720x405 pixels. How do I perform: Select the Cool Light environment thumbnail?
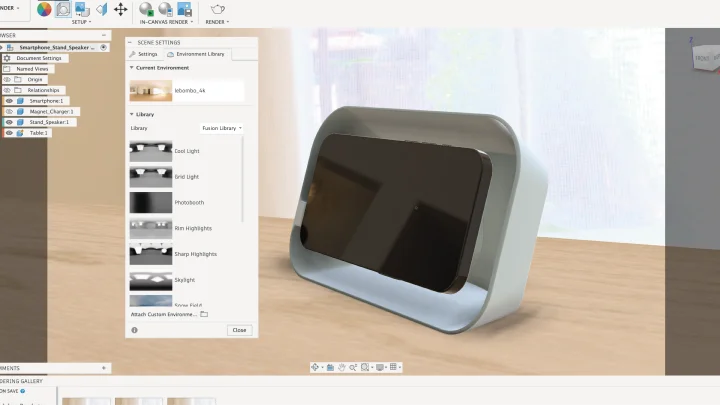pyautogui.click(x=151, y=151)
